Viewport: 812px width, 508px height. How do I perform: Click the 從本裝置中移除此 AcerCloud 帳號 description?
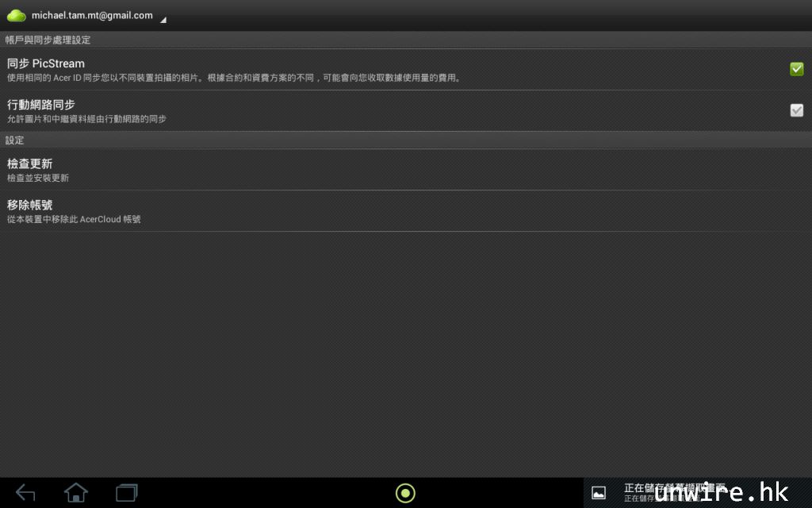[x=74, y=219]
